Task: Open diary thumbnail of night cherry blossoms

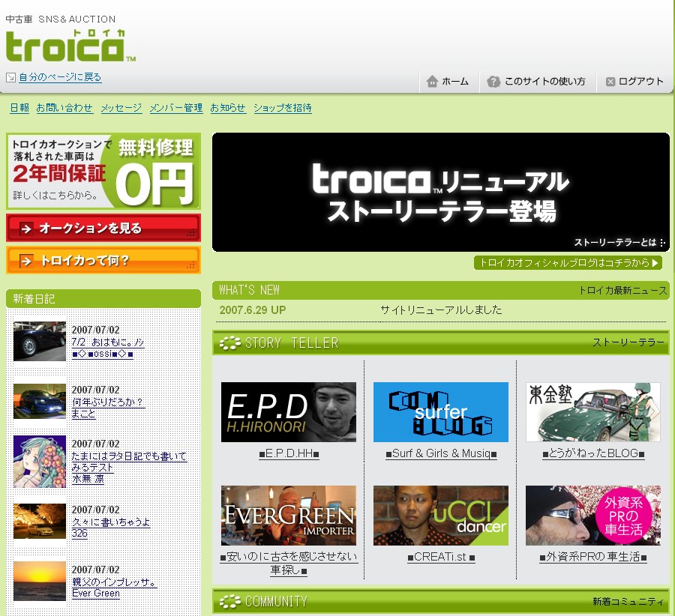Action: [40, 521]
